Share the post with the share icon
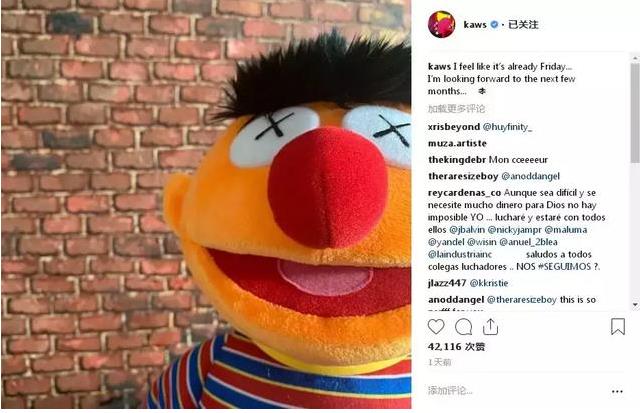Viewport: 640px width, 413px height. [490, 327]
